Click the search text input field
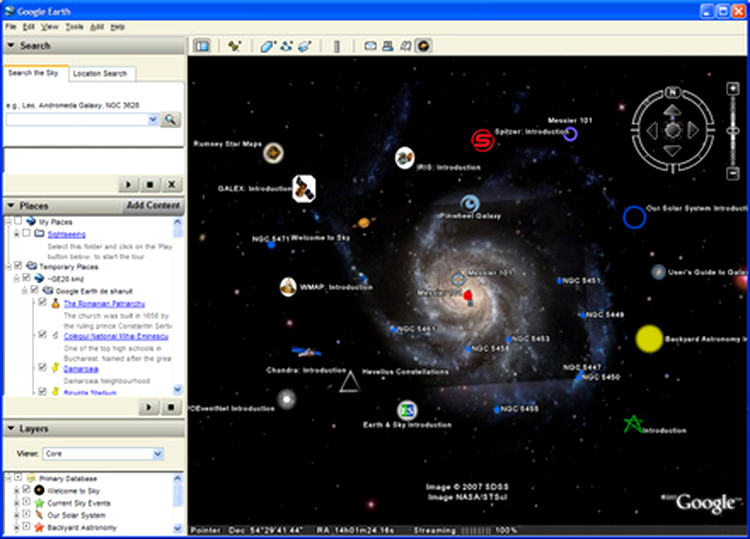This screenshot has width=750, height=539. [77, 120]
